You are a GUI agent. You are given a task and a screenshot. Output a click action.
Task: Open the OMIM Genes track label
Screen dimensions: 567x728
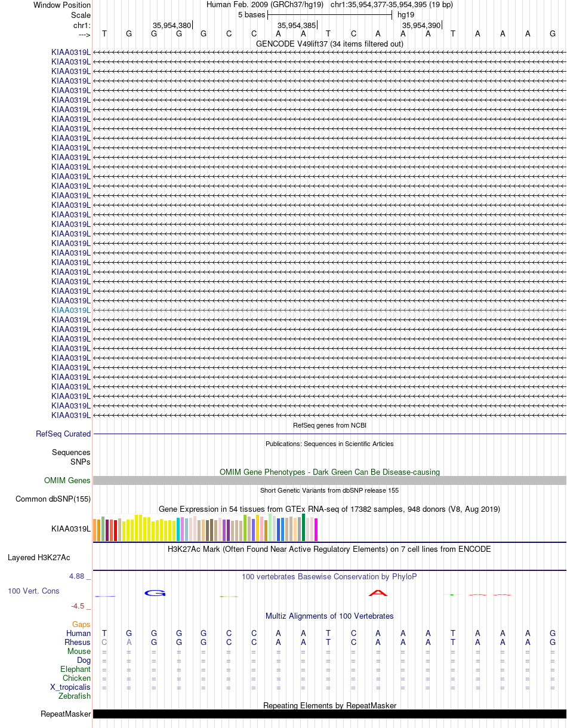67,481
